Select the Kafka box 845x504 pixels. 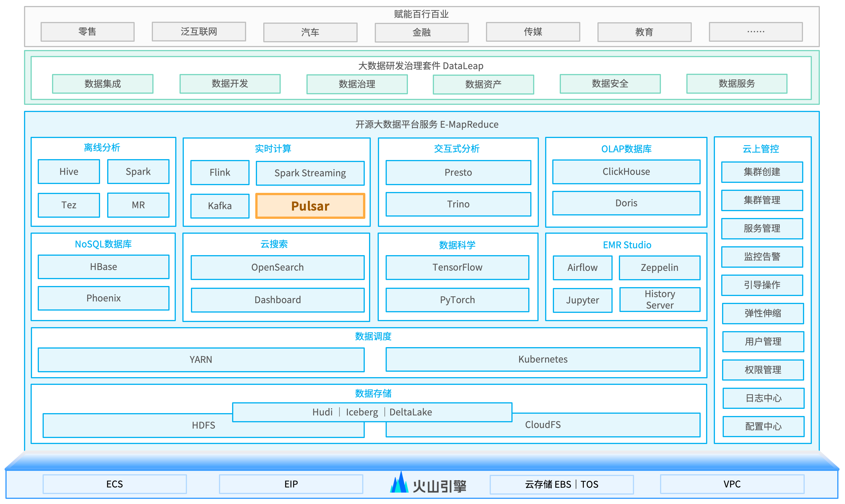point(220,206)
